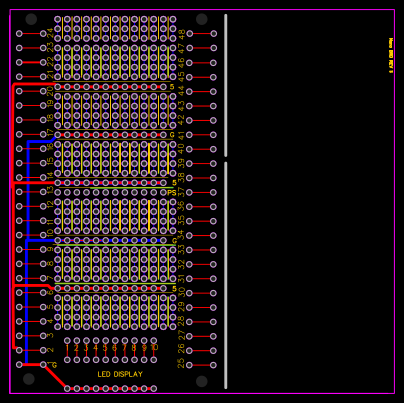Screen dimensions: 404x403
Task: Click the inner pad next to pin 37 label
Action: 190,192
